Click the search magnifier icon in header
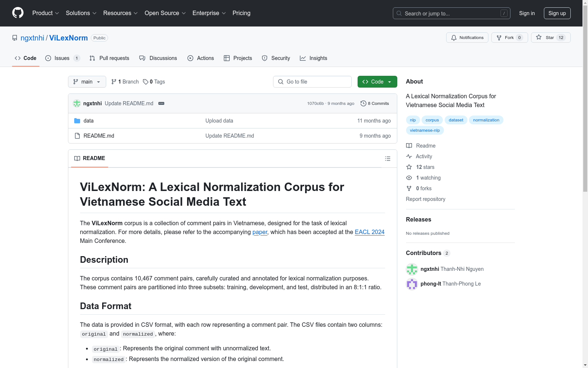 click(399, 13)
